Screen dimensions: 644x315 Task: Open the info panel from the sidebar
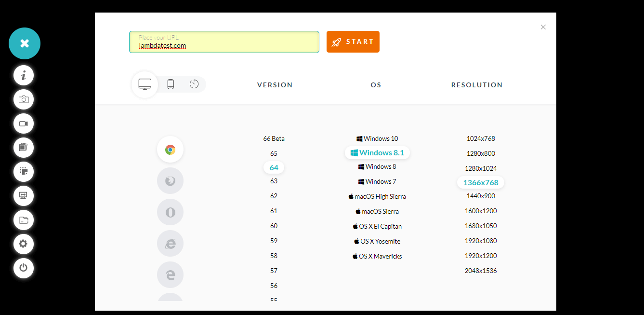(x=24, y=75)
